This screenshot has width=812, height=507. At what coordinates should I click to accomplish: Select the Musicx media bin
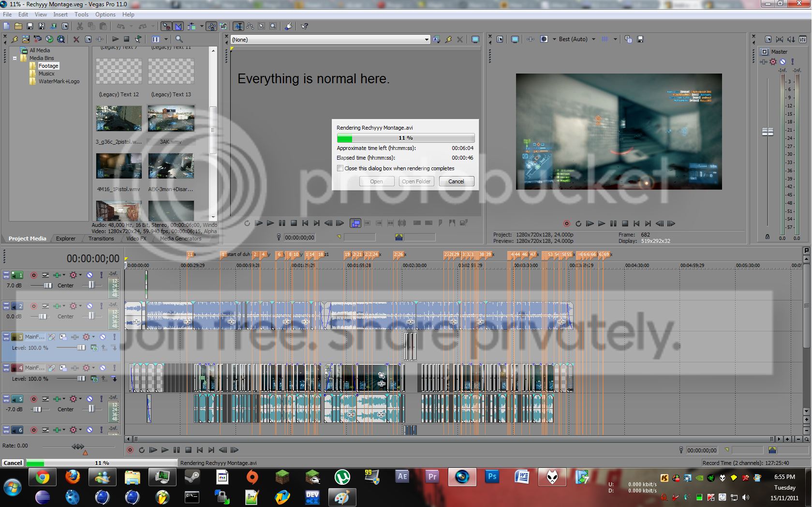click(46, 74)
